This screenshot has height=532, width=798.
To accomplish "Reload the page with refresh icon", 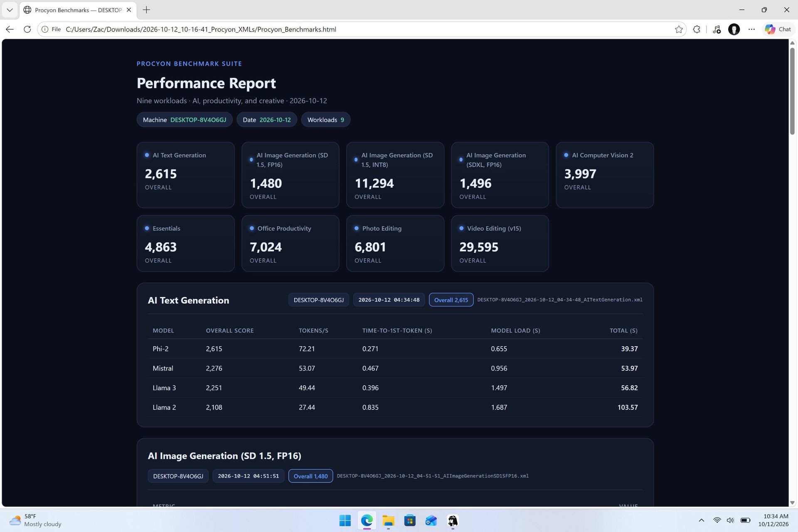I will 27,29.
